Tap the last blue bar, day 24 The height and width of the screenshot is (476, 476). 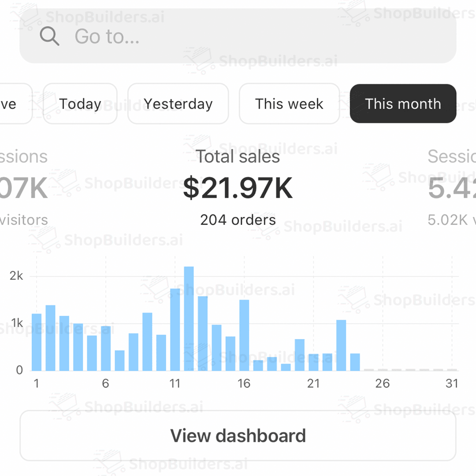[x=355, y=362]
